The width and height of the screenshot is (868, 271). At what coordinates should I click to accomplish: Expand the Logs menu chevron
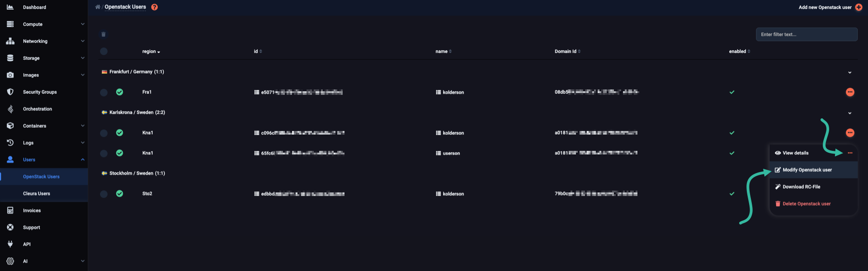click(83, 143)
